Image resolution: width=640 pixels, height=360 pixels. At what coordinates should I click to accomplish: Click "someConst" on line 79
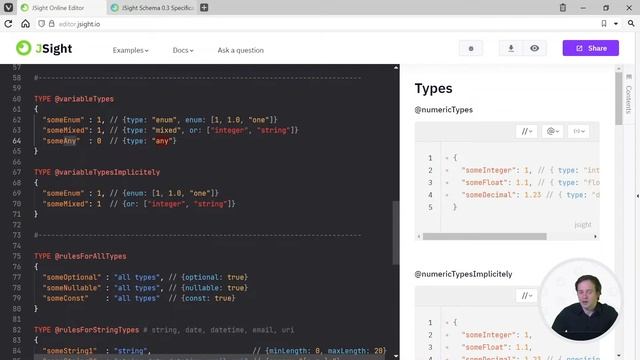pyautogui.click(x=65, y=298)
